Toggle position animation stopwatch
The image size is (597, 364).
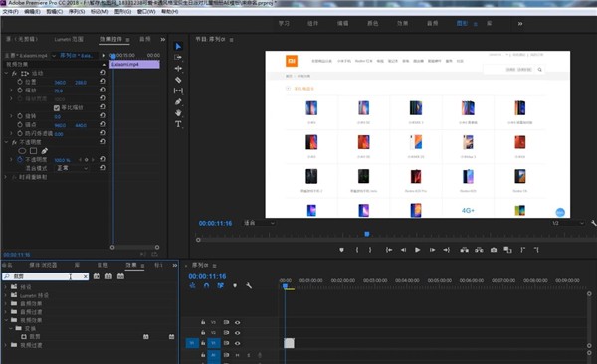pyautogui.click(x=20, y=82)
